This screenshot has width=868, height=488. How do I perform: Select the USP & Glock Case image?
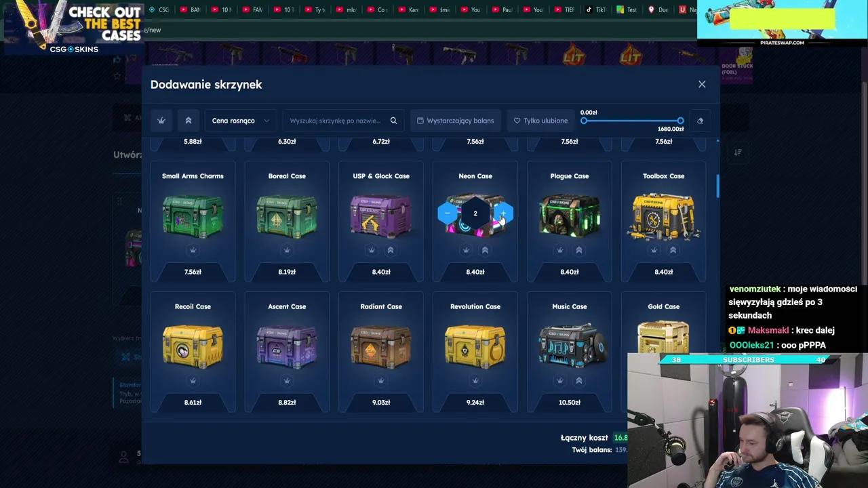[x=381, y=216]
